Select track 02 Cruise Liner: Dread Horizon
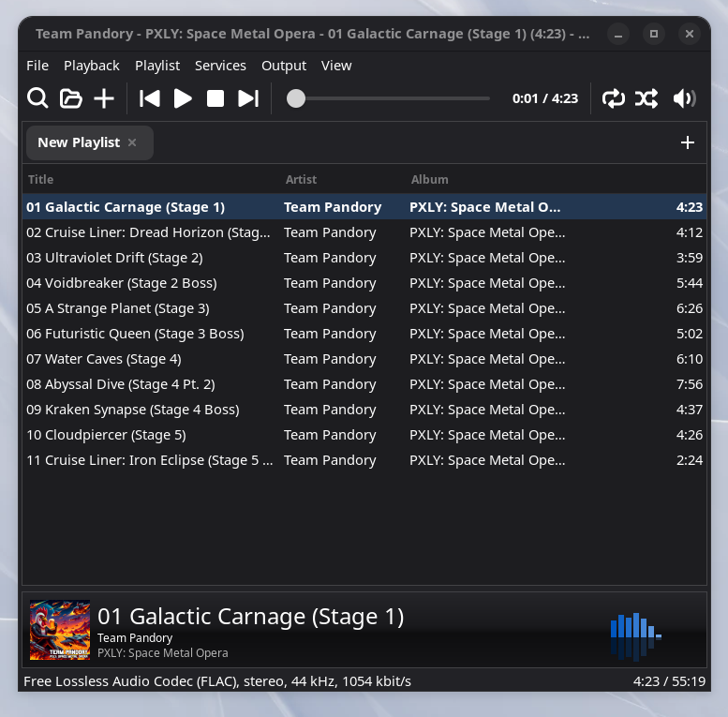This screenshot has width=728, height=717. click(x=364, y=232)
